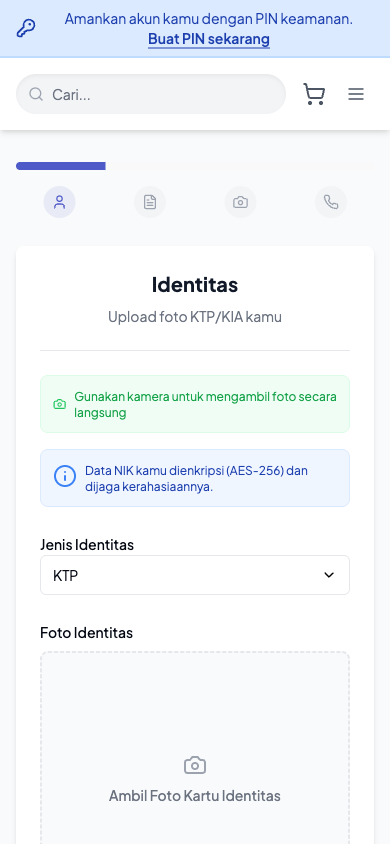Click Ambil Foto Kartu Identitas
Screen dimensions: 390x844
pyautogui.click(x=195, y=796)
